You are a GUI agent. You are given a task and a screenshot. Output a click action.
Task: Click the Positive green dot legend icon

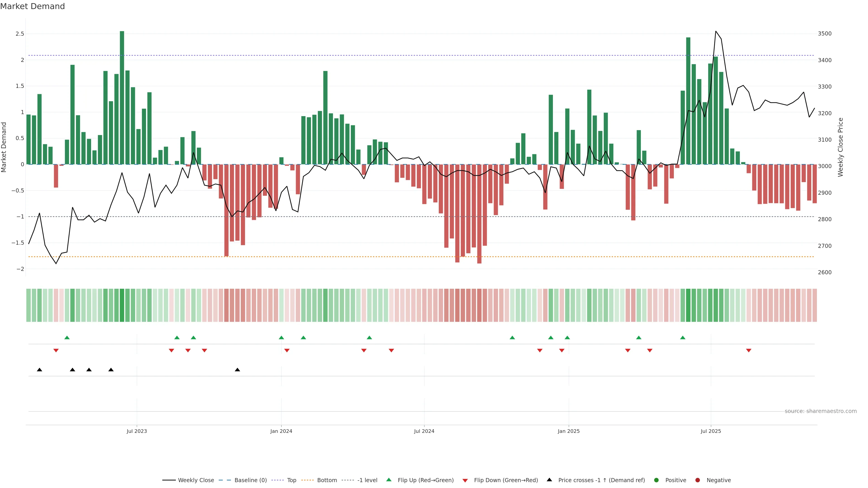tap(656, 480)
